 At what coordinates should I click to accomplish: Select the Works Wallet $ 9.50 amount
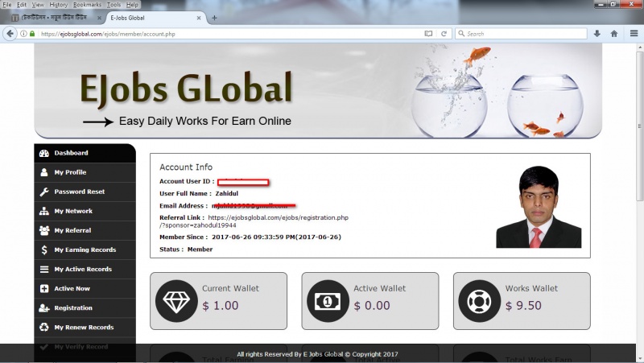[x=523, y=306]
